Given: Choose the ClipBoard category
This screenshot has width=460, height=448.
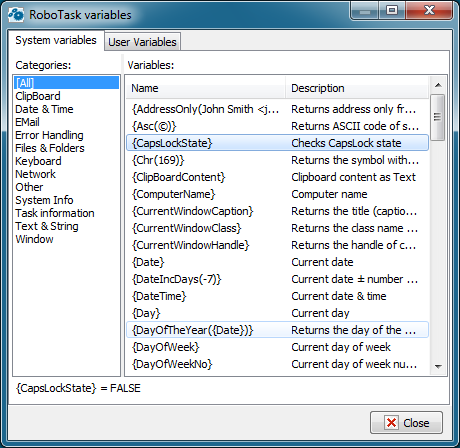Looking at the screenshot, I should tap(66, 96).
